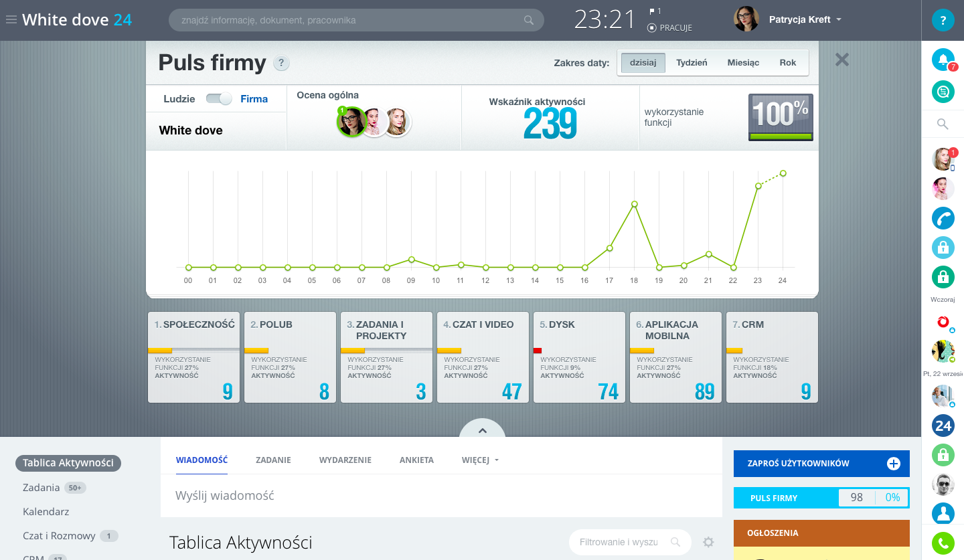Collapse the Puls firmy panel with chevron

[482, 429]
